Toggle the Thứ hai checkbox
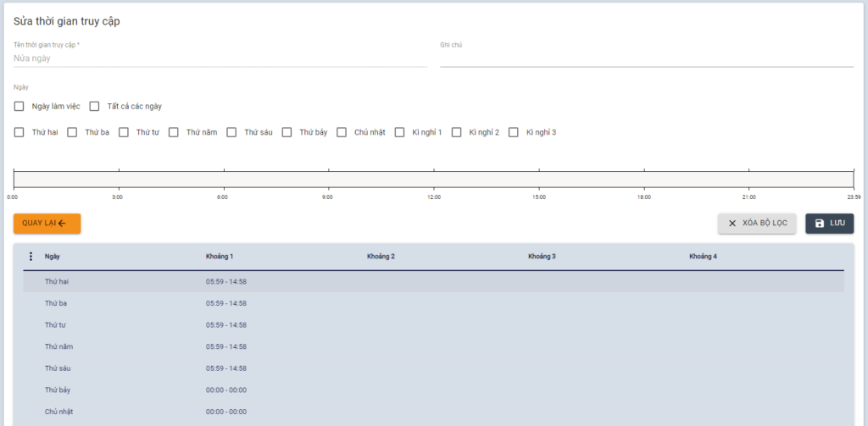 pyautogui.click(x=19, y=132)
